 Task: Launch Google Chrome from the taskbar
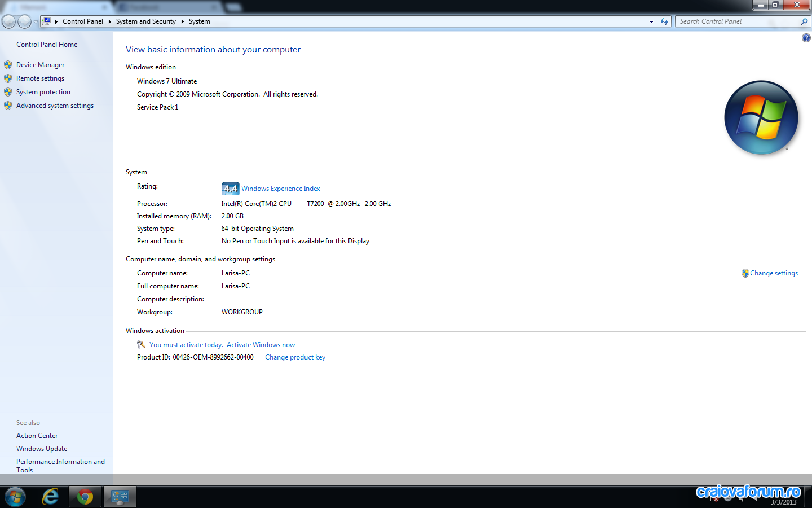[85, 497]
